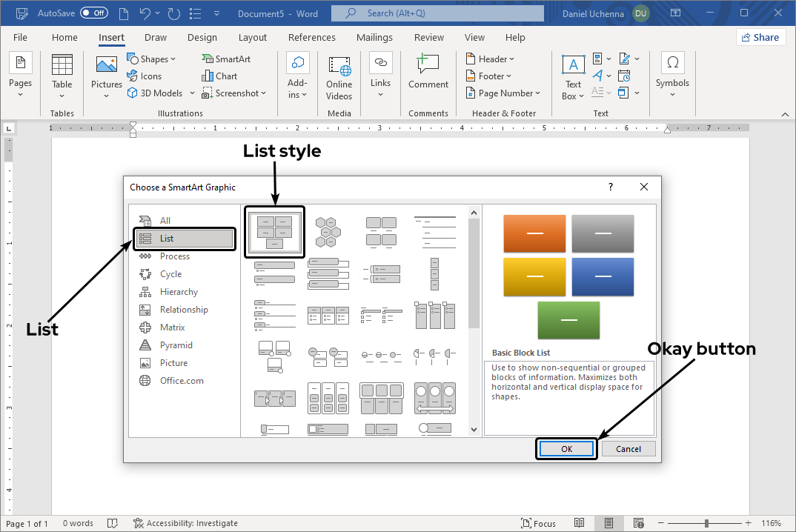Open the Page Number dropdown

pos(504,93)
